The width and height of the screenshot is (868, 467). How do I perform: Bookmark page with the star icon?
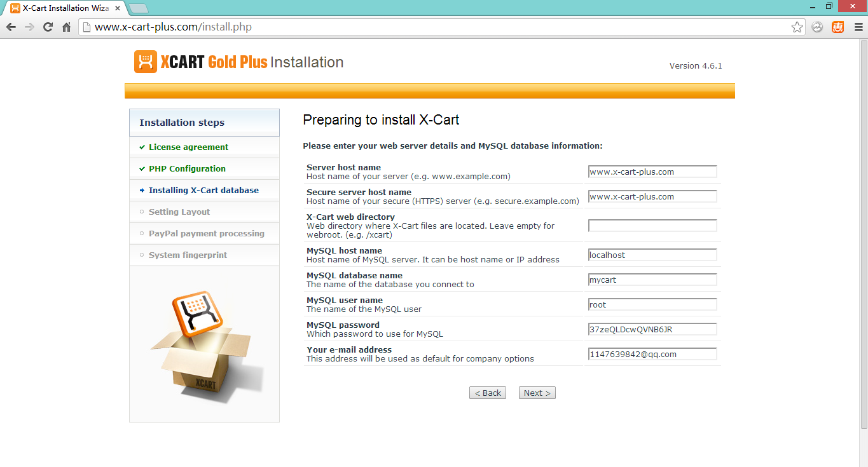tap(797, 27)
